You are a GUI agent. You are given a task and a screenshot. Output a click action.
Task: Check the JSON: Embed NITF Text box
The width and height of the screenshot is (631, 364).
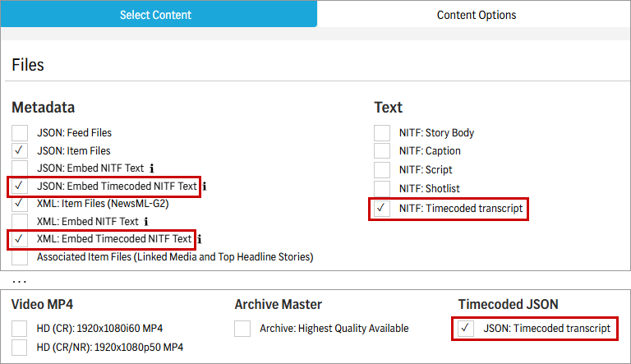coord(20,168)
